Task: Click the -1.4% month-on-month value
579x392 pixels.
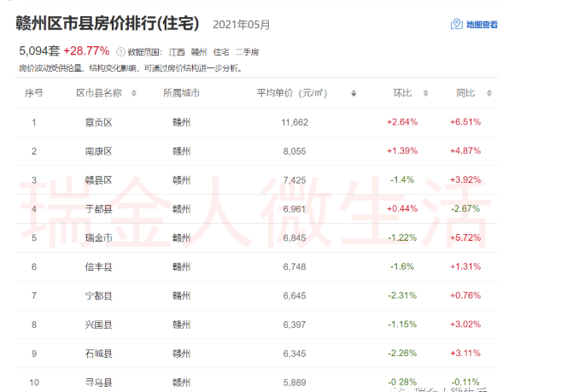Action: (x=402, y=179)
